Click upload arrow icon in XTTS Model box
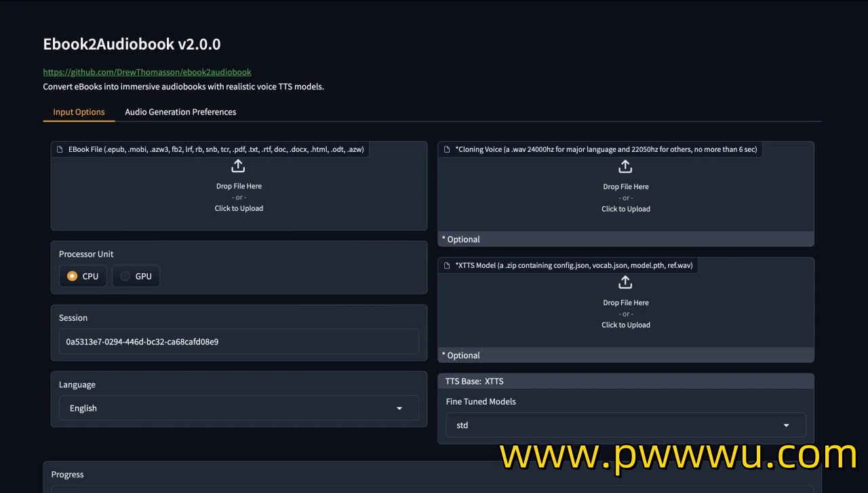This screenshot has height=493, width=868. coord(625,282)
